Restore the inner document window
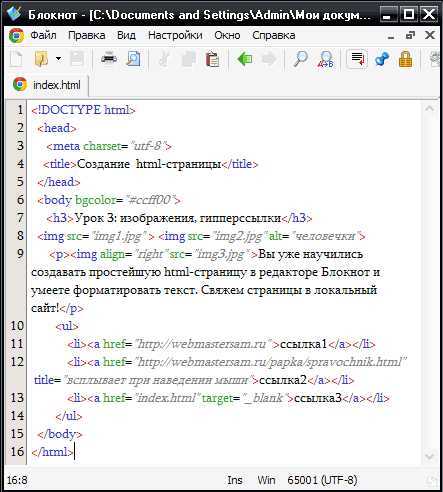 pyautogui.click(x=410, y=35)
